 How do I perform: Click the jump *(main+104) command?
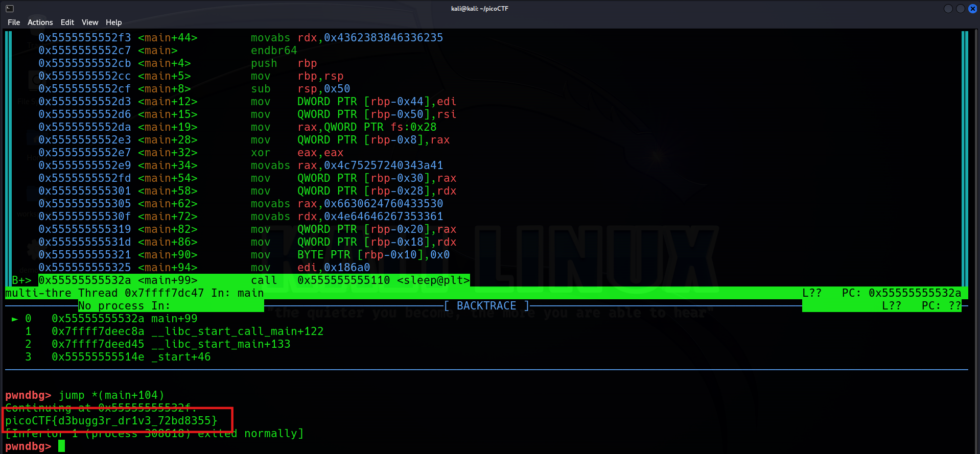point(111,395)
